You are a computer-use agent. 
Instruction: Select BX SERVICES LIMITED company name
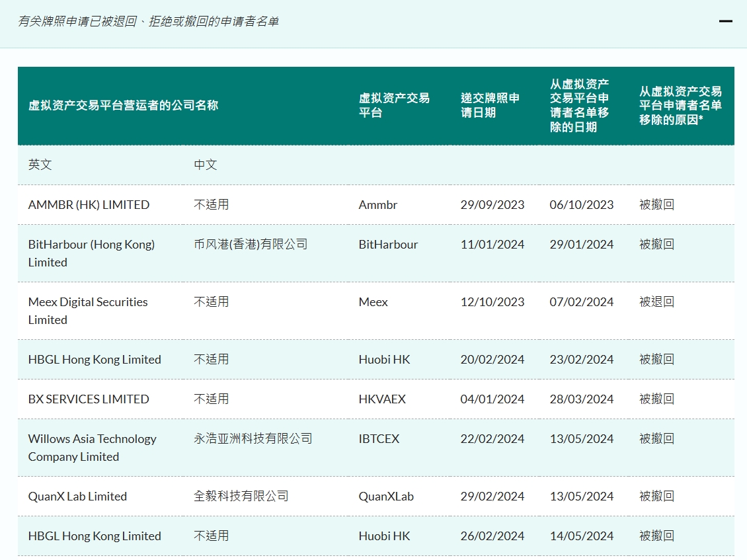coord(89,399)
